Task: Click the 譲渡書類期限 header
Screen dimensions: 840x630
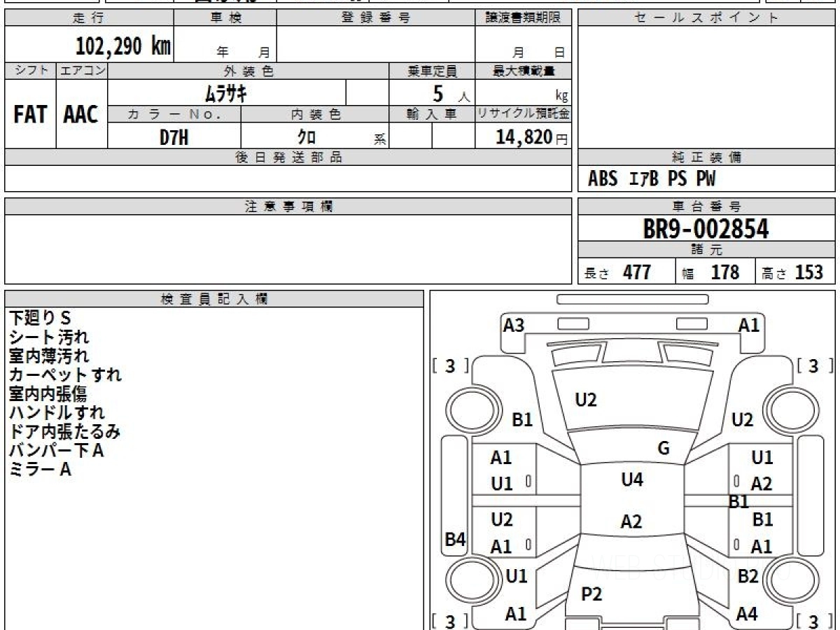Action: (x=524, y=18)
